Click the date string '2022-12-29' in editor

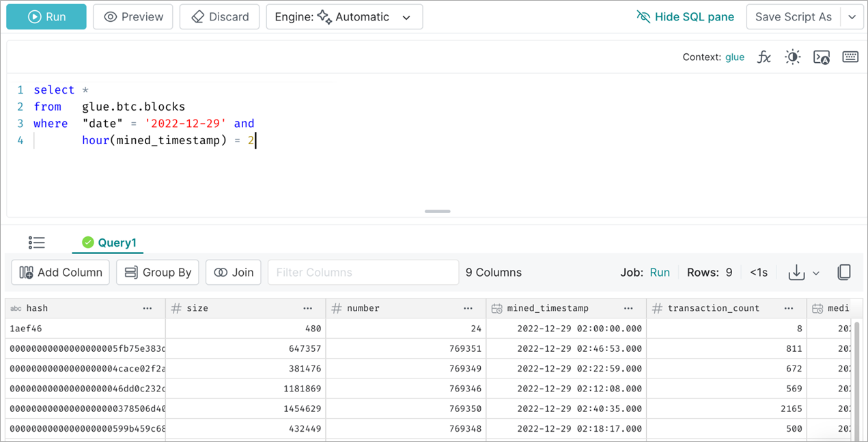[186, 124]
